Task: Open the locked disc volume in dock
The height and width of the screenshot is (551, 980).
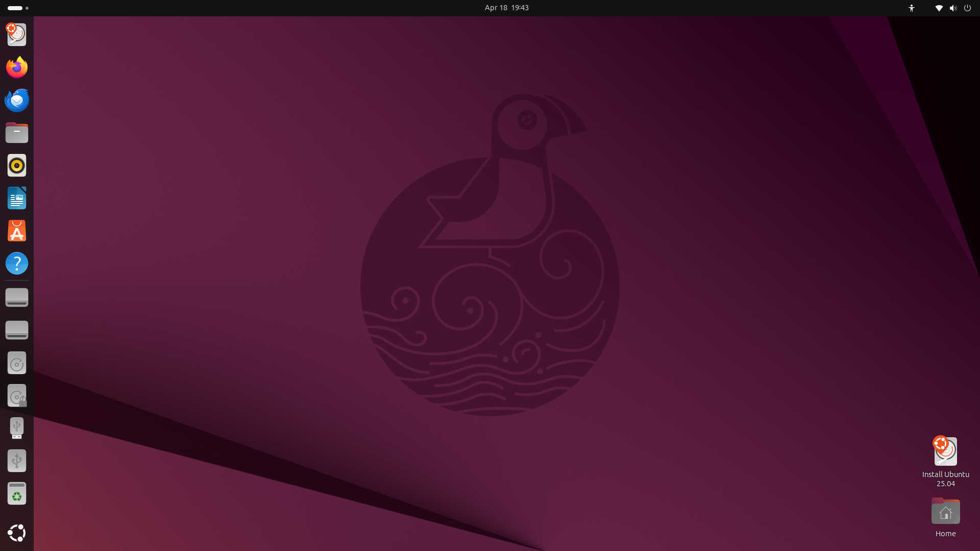Action: point(17,395)
